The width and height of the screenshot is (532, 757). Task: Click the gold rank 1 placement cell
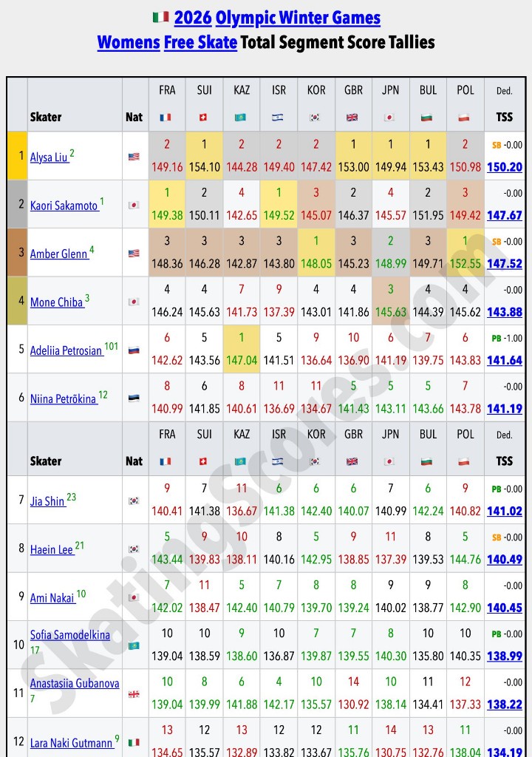(17, 156)
